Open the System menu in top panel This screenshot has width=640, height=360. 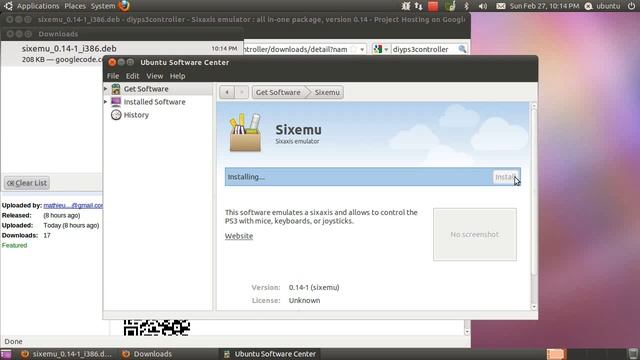[102, 6]
